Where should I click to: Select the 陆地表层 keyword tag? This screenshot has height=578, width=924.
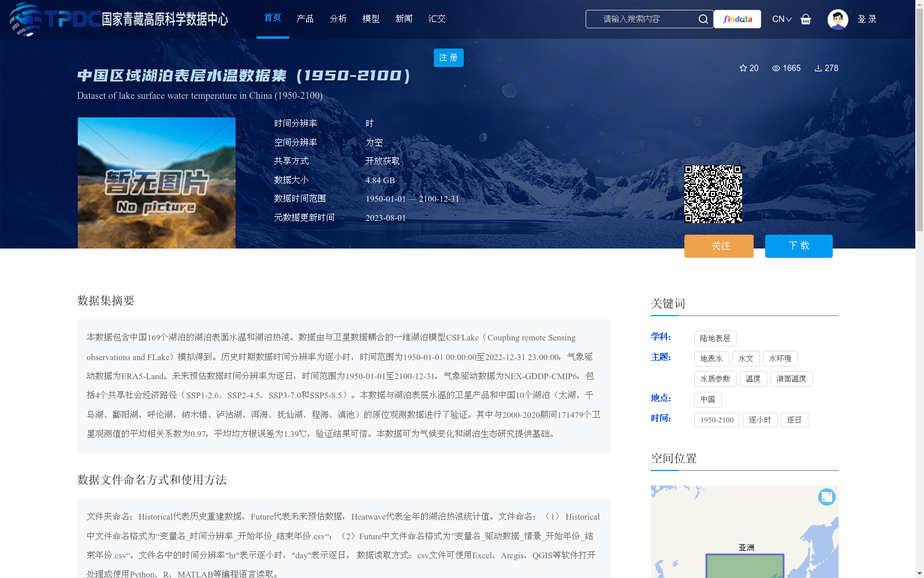715,339
